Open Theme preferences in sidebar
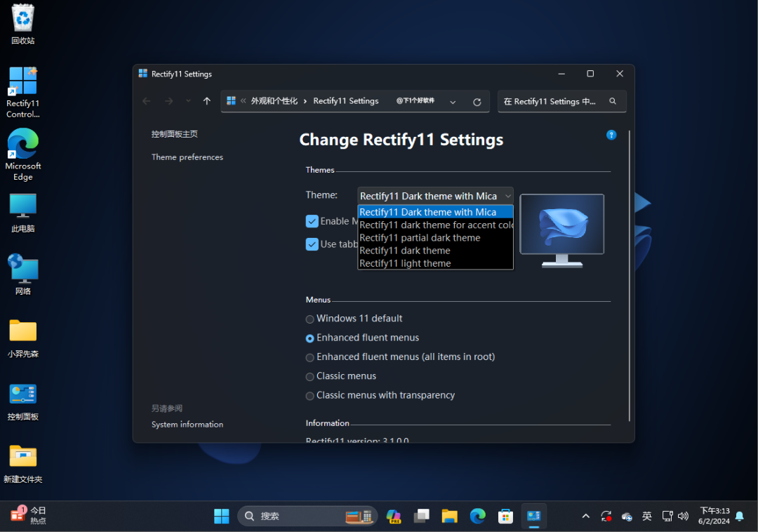This screenshot has width=758, height=532. coord(187,157)
